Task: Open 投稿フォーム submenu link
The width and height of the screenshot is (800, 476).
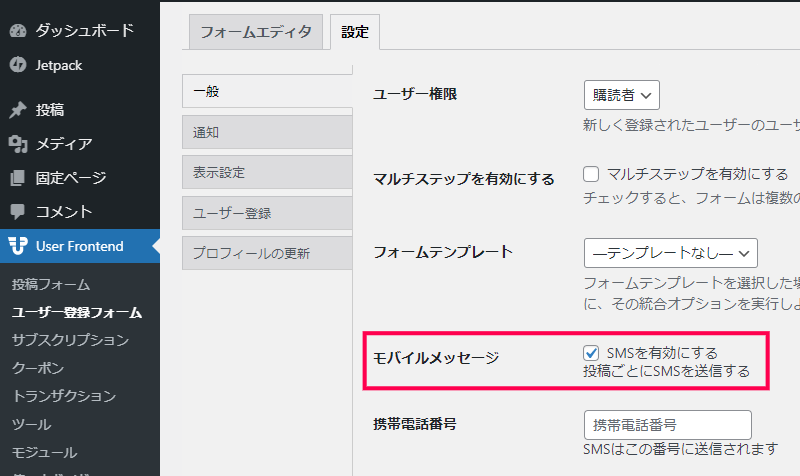Action: (x=51, y=284)
